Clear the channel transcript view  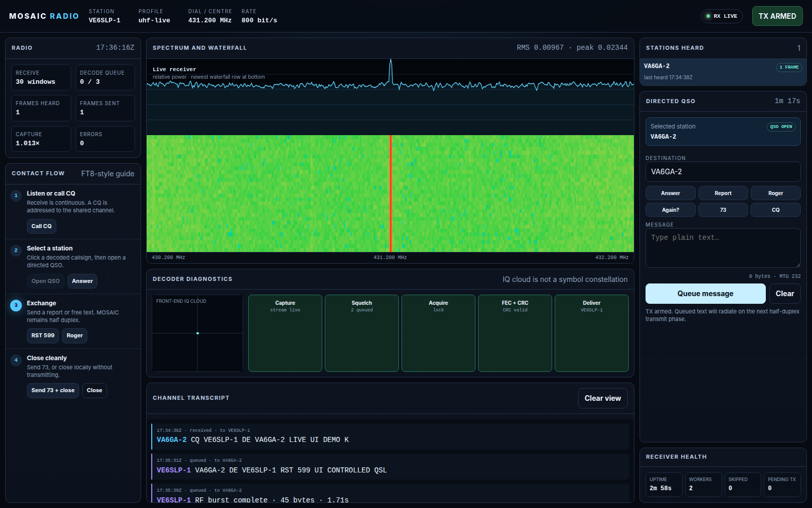[603, 398]
